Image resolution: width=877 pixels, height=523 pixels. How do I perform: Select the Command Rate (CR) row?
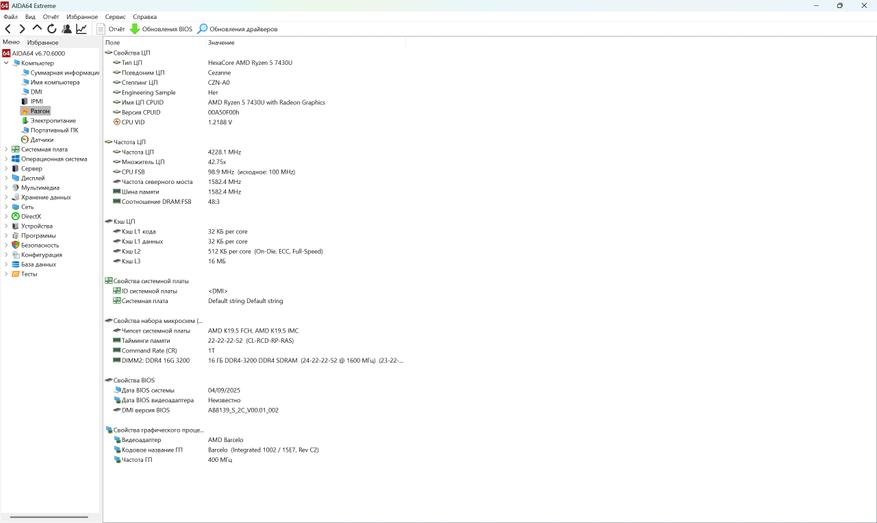(x=254, y=350)
